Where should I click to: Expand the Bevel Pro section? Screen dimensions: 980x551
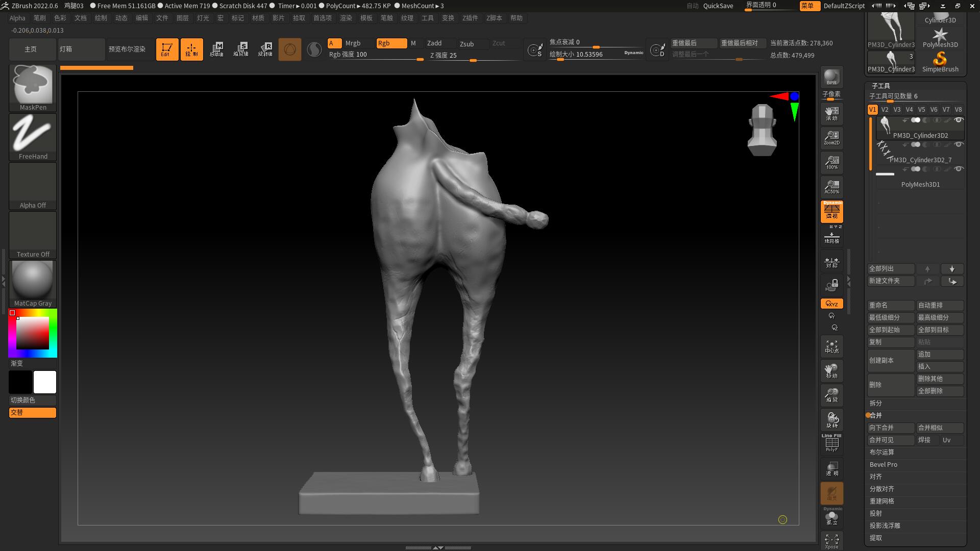[x=883, y=464]
